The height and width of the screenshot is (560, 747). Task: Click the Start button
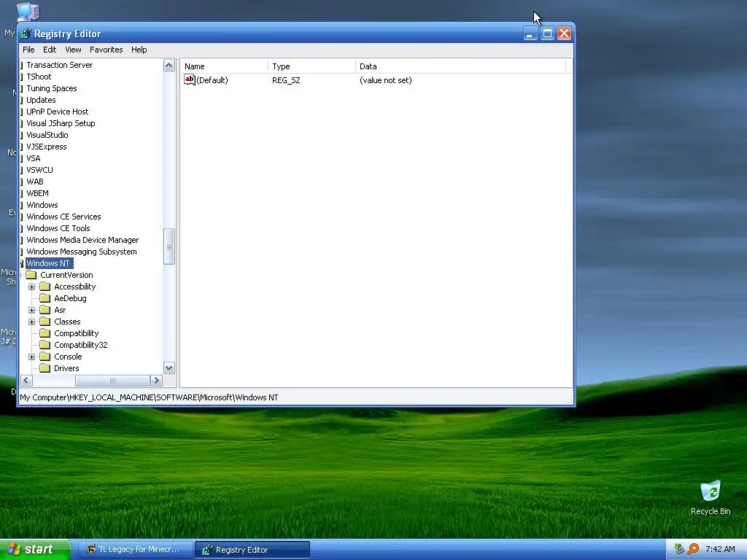pos(35,549)
